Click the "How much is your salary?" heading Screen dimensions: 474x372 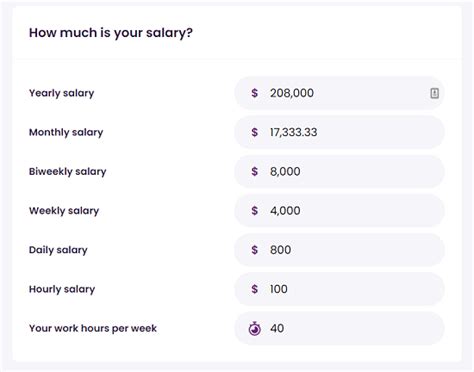click(x=111, y=33)
